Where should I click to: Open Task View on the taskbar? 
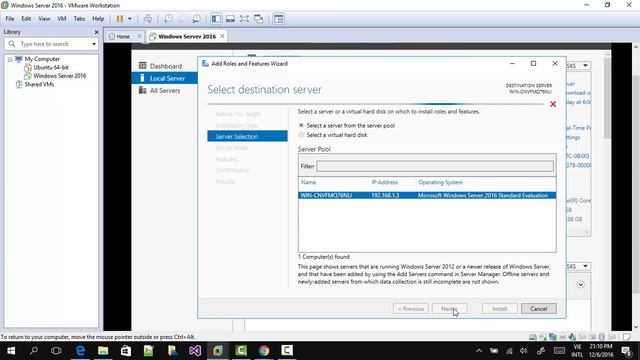tap(56, 351)
